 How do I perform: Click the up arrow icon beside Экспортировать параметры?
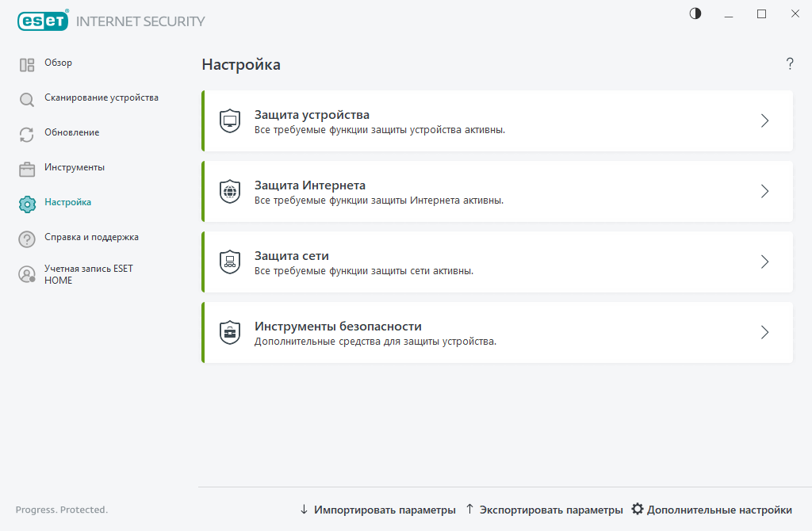(469, 509)
